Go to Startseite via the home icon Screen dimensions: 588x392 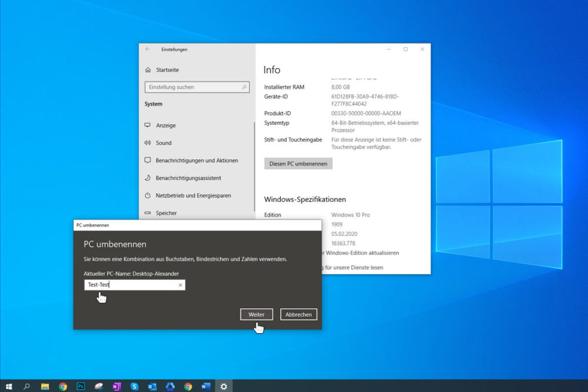tap(148, 70)
